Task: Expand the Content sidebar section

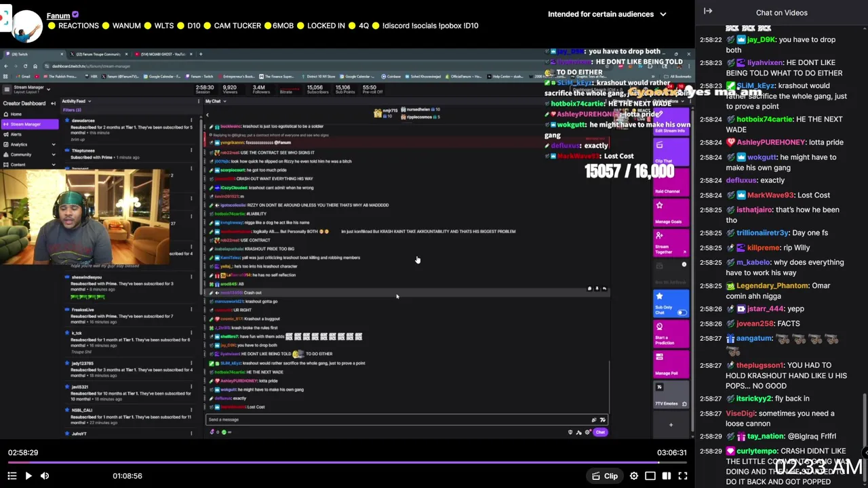Action: pyautogui.click(x=54, y=165)
